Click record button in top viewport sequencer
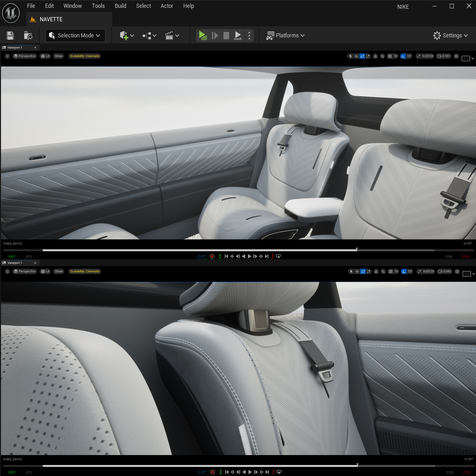Screen dimensions: 476x476 tap(212, 256)
